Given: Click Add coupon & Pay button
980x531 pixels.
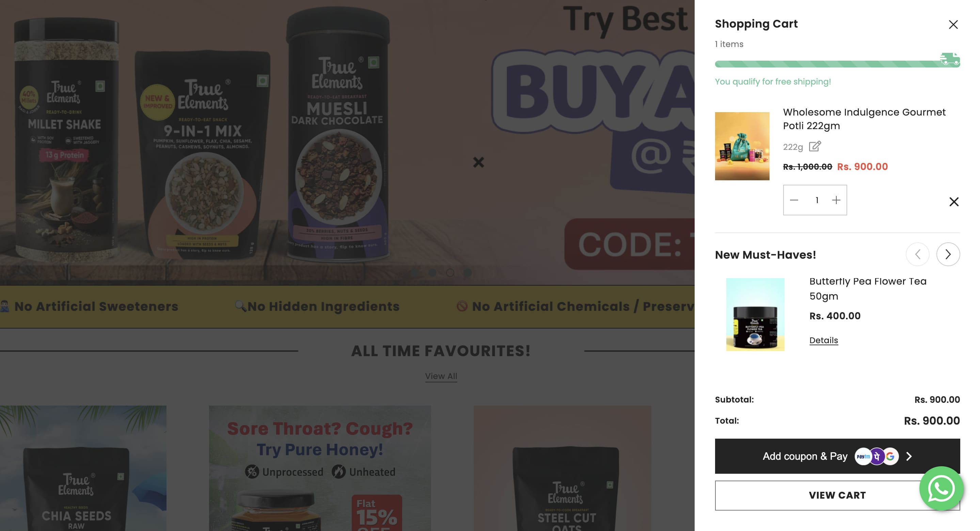Looking at the screenshot, I should coord(837,456).
